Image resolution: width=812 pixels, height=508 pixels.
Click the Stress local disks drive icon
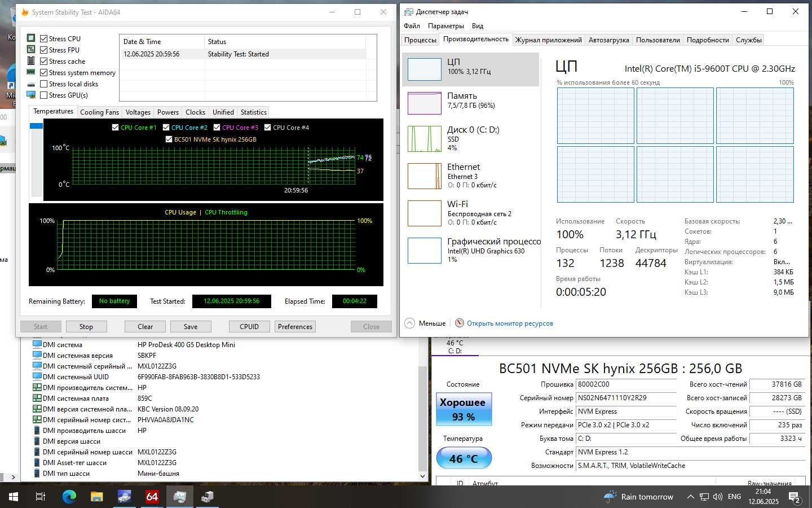31,84
